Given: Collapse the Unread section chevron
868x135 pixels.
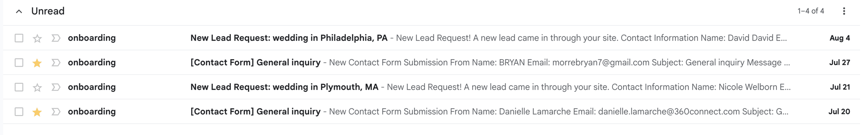Looking at the screenshot, I should (x=19, y=12).
